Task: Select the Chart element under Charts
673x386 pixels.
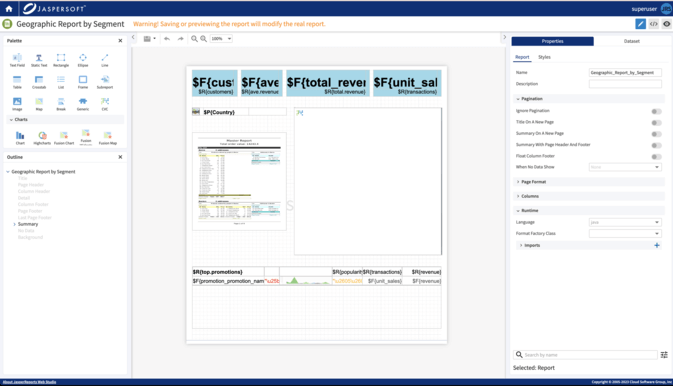Action: (20, 138)
